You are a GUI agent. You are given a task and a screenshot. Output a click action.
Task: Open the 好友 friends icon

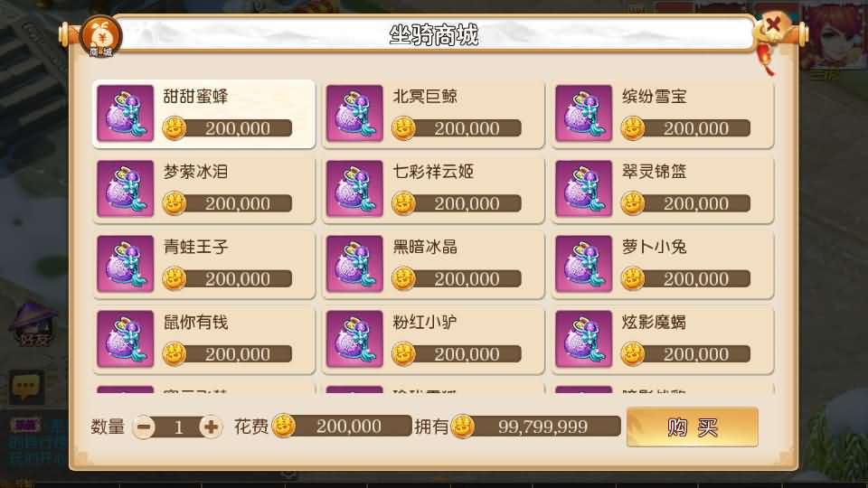pos(33,324)
